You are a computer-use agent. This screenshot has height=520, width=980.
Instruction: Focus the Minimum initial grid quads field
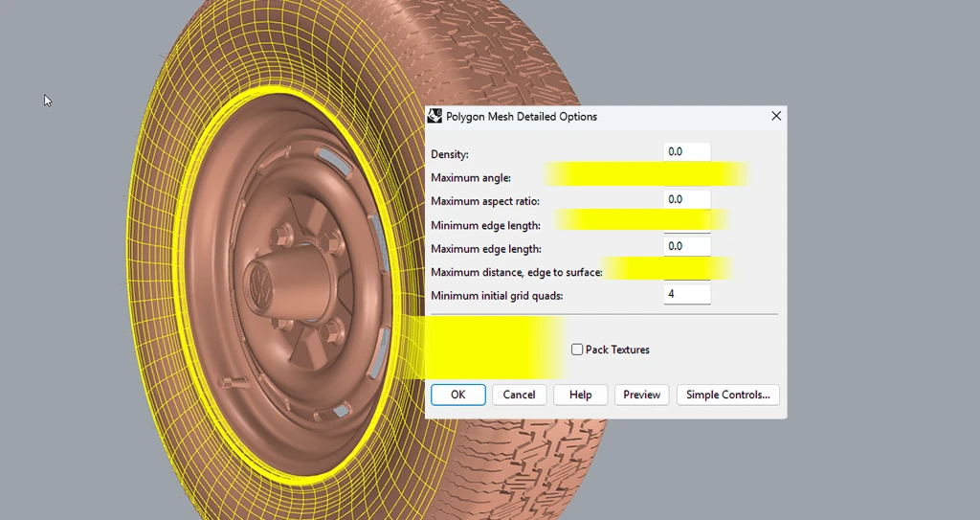click(687, 294)
